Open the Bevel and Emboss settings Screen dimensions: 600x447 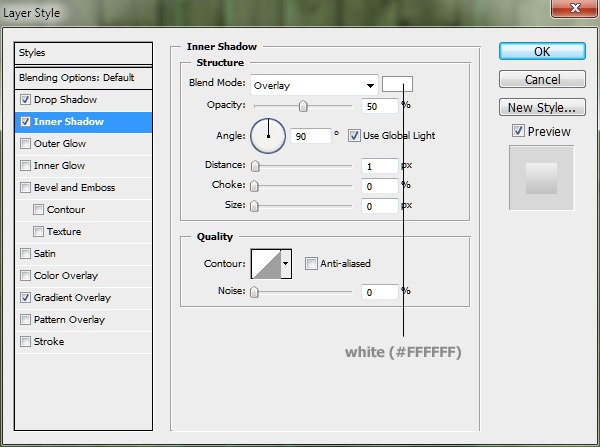coord(74,188)
